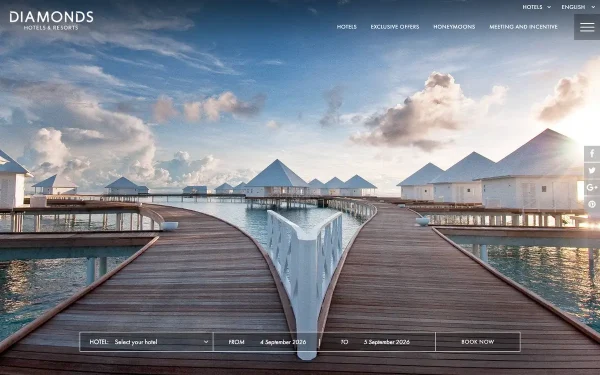Open the English language selector
This screenshot has width=600, height=375.
pos(578,7)
